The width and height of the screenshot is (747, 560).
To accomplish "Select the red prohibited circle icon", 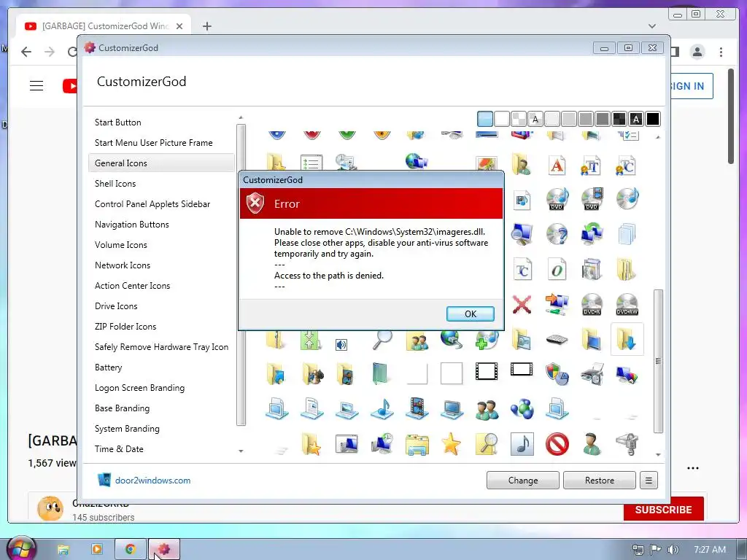I will point(557,444).
